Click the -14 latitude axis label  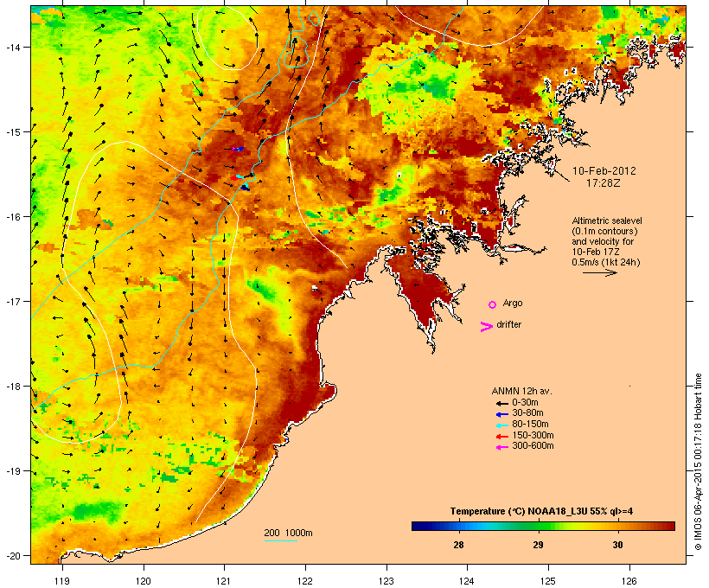coord(12,47)
